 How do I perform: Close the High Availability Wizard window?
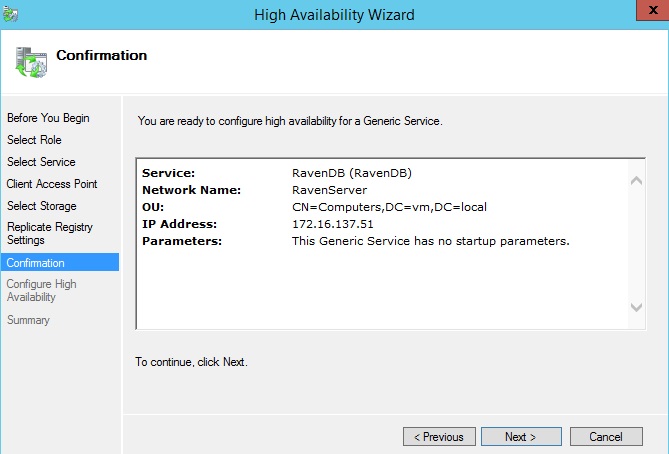[652, 10]
